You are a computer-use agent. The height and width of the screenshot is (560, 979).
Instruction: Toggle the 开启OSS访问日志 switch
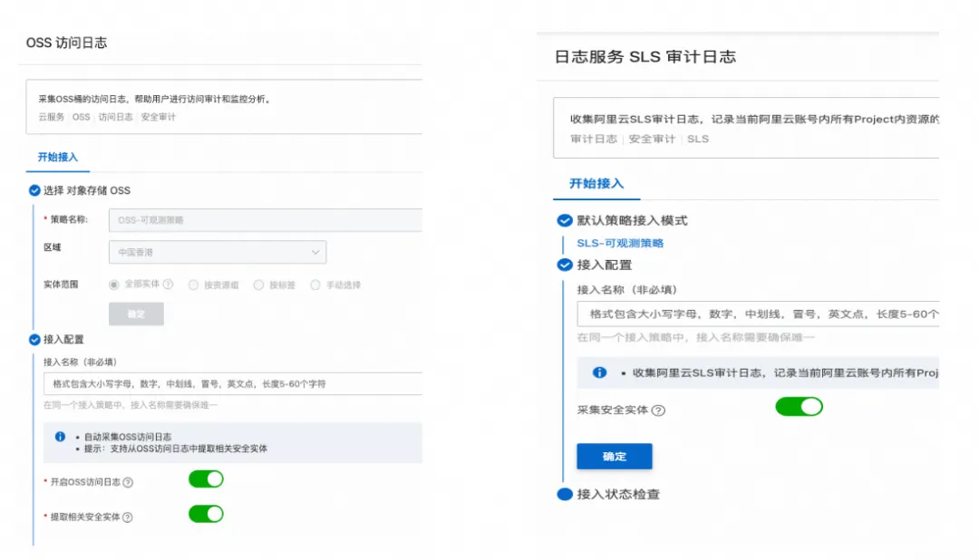coord(206,479)
